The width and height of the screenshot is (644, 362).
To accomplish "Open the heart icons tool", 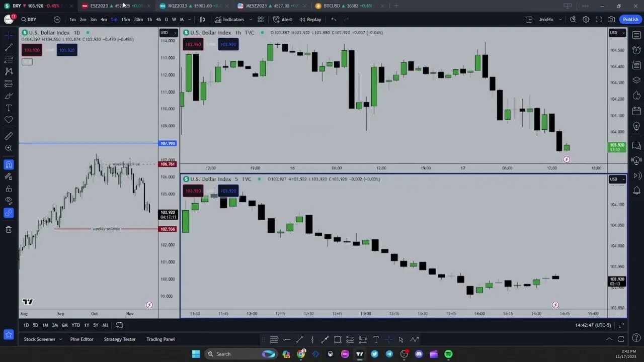I will [x=9, y=120].
